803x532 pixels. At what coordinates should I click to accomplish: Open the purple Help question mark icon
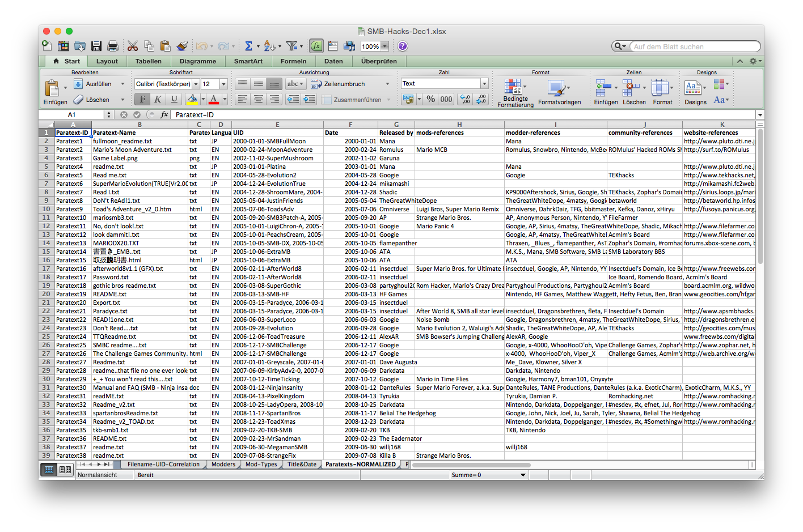(x=403, y=46)
